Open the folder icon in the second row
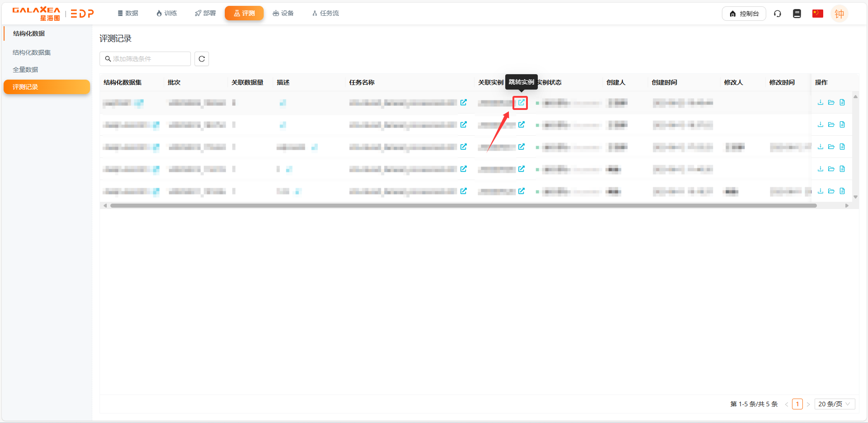The width and height of the screenshot is (868, 423). click(x=831, y=125)
